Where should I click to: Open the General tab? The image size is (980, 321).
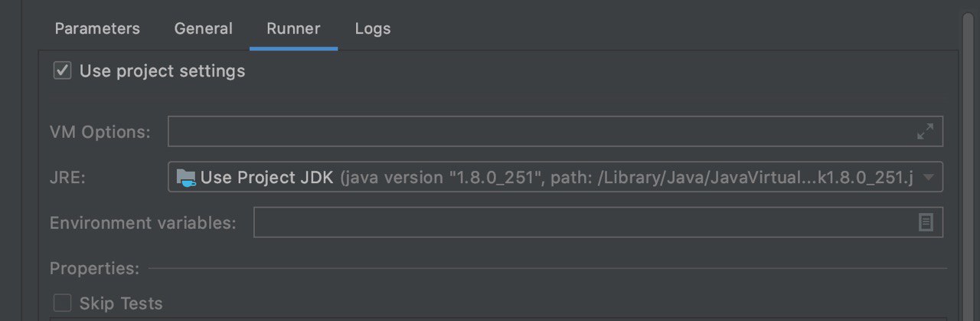click(x=203, y=29)
